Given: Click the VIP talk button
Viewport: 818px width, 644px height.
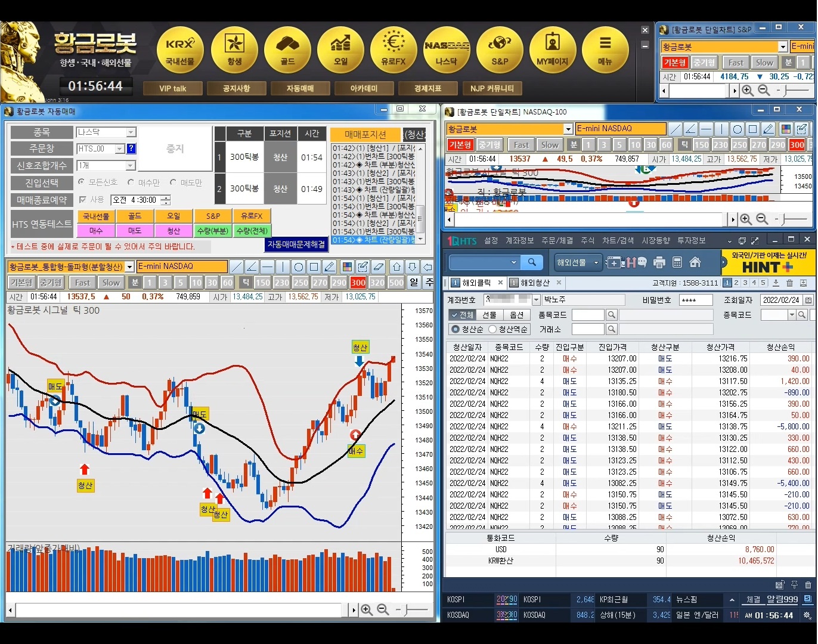Looking at the screenshot, I should 173,88.
